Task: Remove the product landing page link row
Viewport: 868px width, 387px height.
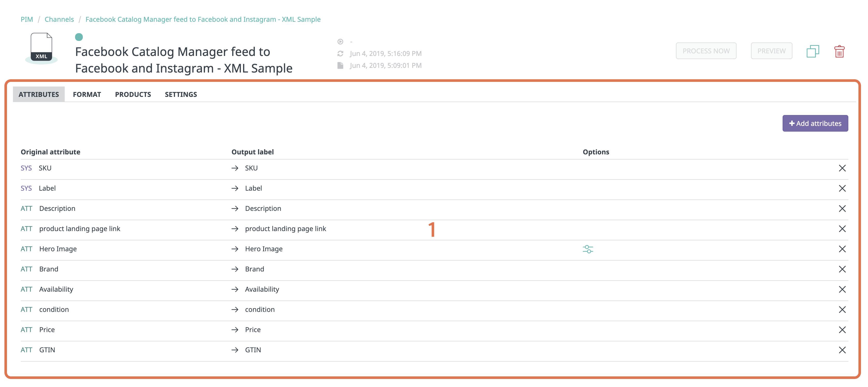Action: coord(842,229)
